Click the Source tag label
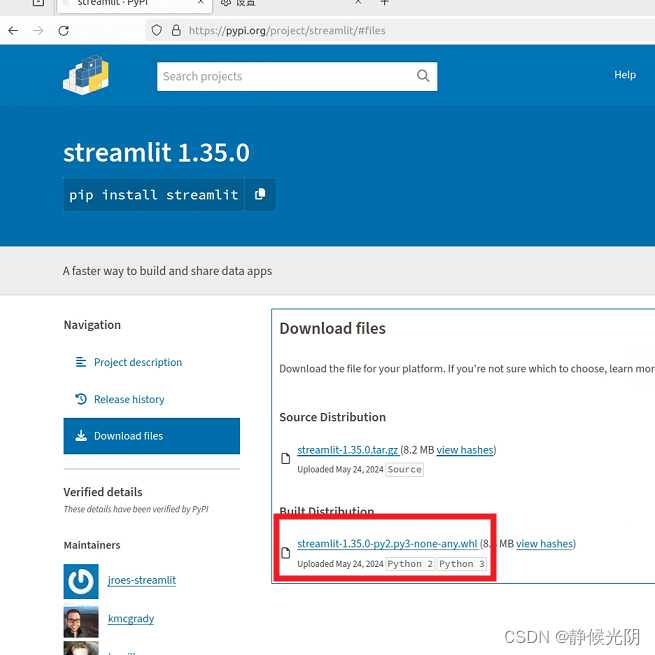 [x=404, y=470]
